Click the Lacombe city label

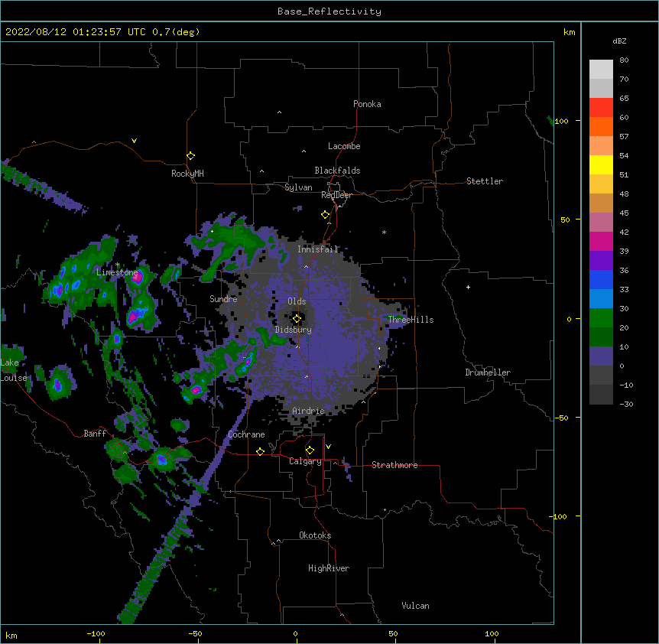pyautogui.click(x=344, y=146)
